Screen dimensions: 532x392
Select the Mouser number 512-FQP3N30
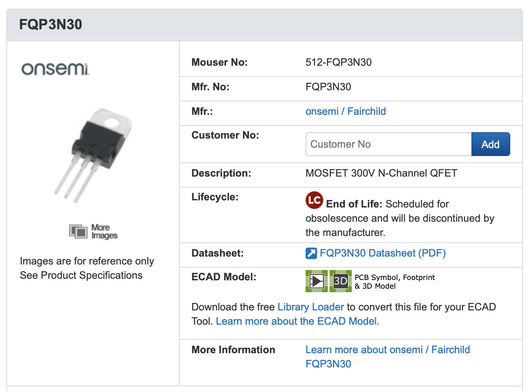click(x=338, y=62)
